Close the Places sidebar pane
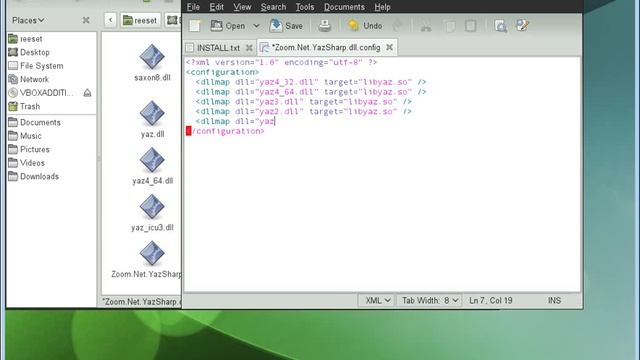 (86, 20)
